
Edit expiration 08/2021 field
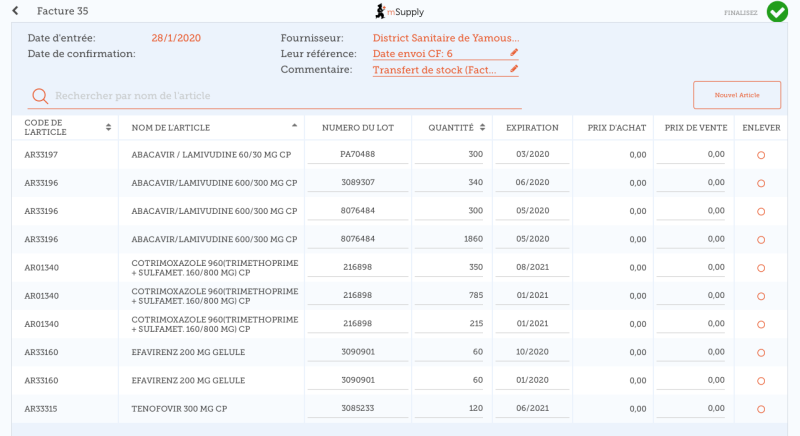click(532, 267)
